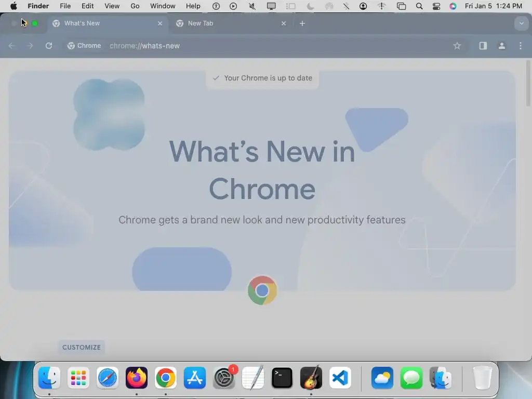Screen dimensions: 532x399
Task: Click "Your Chrome is up to date" banner
Action: point(262,78)
